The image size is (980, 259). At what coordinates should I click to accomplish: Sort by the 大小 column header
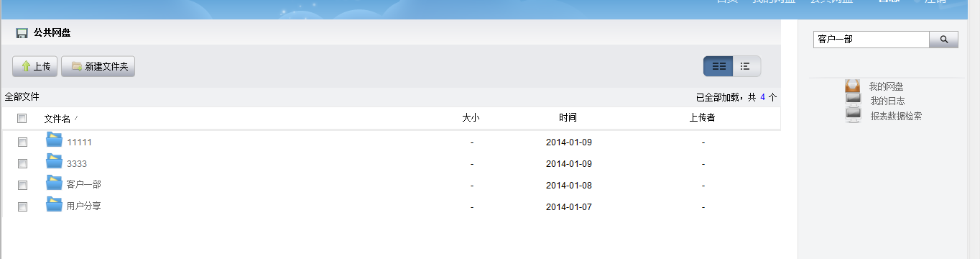pyautogui.click(x=471, y=118)
